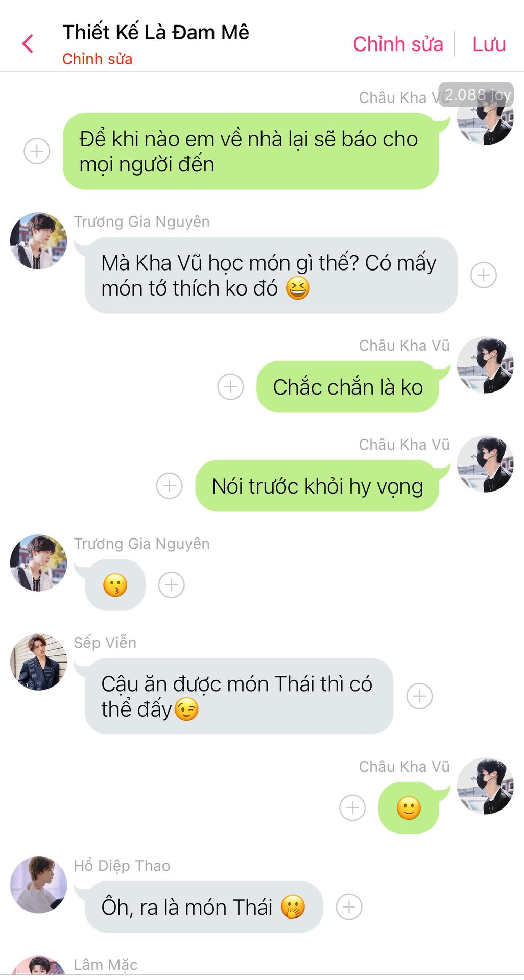Tap the red Chỉnh sửa link under title
This screenshot has height=980, width=524.
pos(97,59)
